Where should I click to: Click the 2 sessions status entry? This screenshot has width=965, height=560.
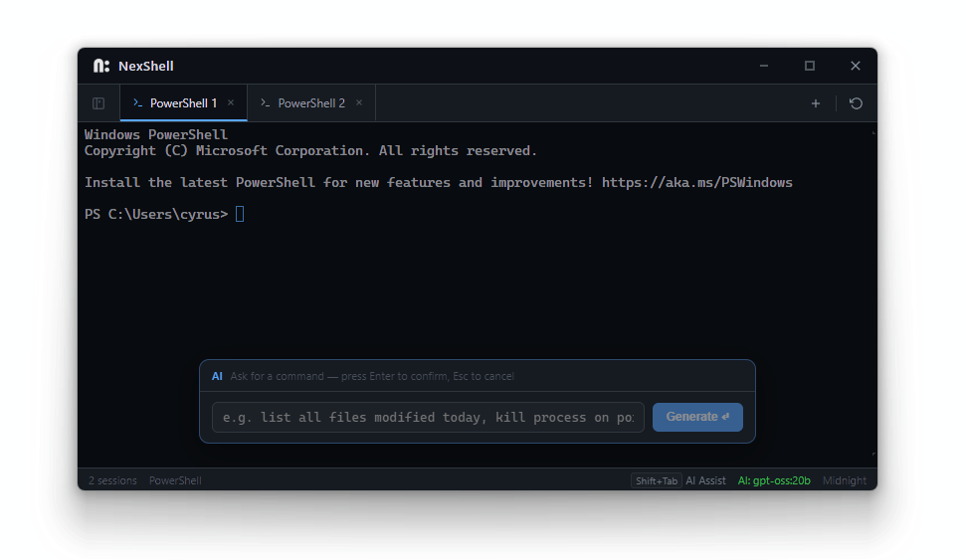point(112,480)
